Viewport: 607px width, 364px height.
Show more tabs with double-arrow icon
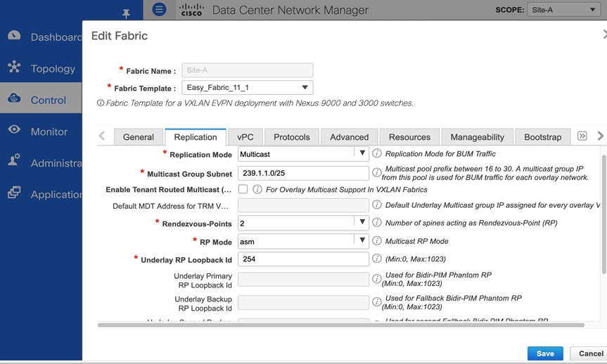pyautogui.click(x=582, y=136)
